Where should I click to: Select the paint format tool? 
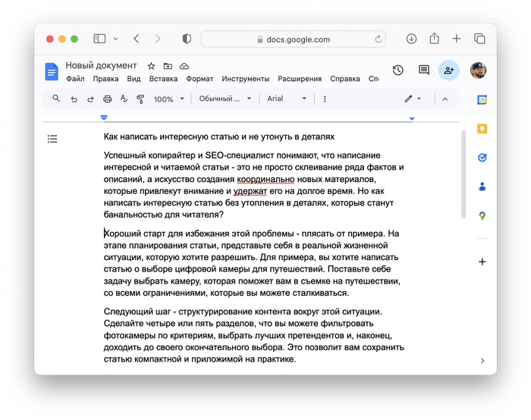[140, 99]
